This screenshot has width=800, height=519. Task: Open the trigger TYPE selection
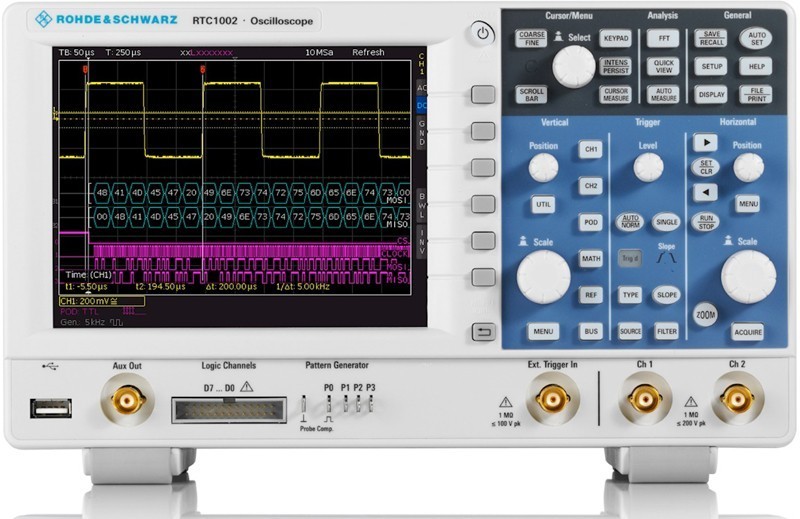pyautogui.click(x=630, y=295)
